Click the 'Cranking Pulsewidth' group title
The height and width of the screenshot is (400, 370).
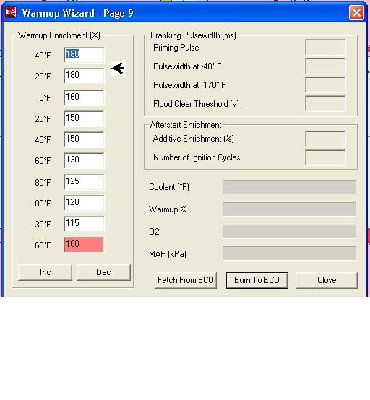193,35
